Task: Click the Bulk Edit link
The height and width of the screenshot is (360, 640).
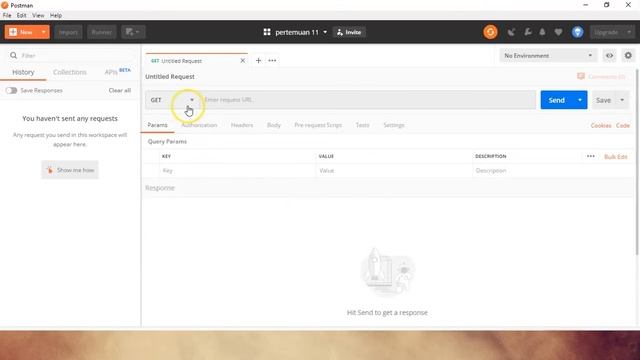Action: (616, 157)
